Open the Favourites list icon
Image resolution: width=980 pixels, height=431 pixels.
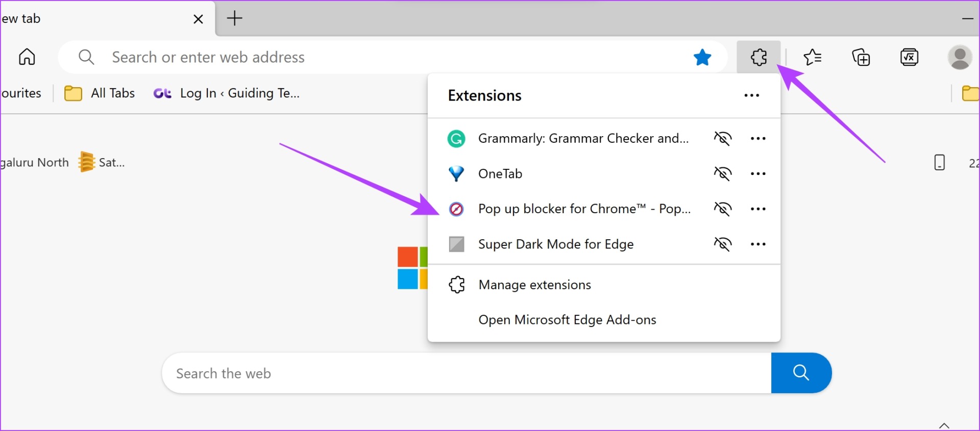[x=812, y=57]
